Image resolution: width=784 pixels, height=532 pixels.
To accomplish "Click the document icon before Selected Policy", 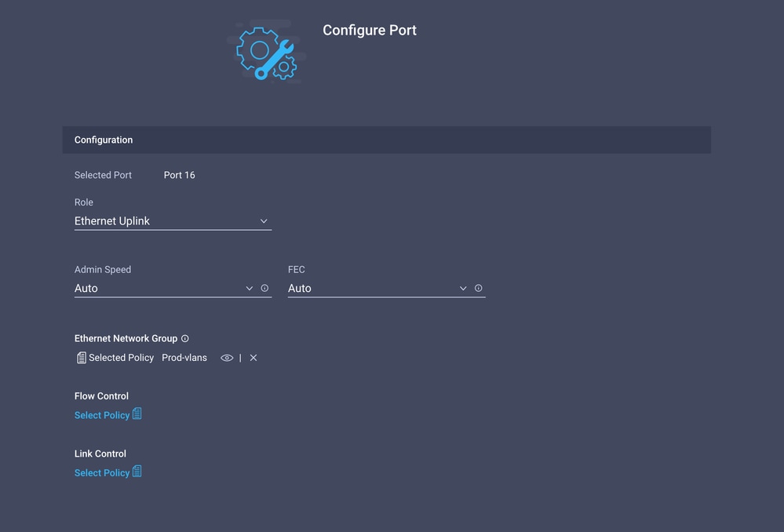I will point(81,358).
